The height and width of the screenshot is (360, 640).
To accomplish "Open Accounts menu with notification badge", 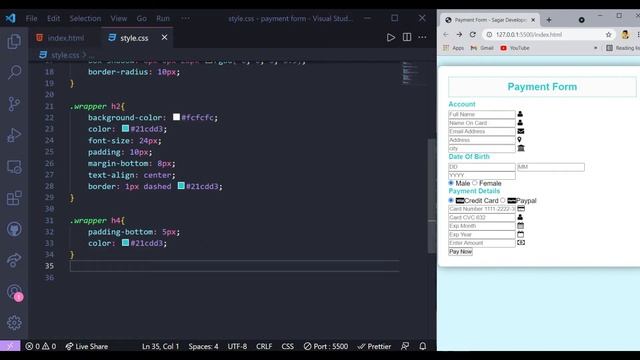I will tap(15, 293).
